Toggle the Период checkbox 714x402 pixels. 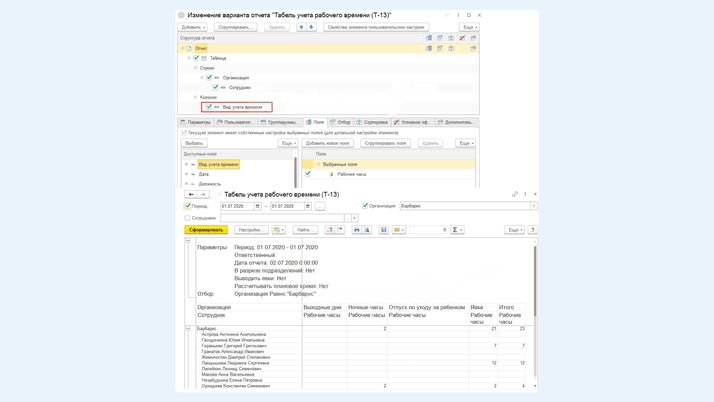pyautogui.click(x=188, y=206)
